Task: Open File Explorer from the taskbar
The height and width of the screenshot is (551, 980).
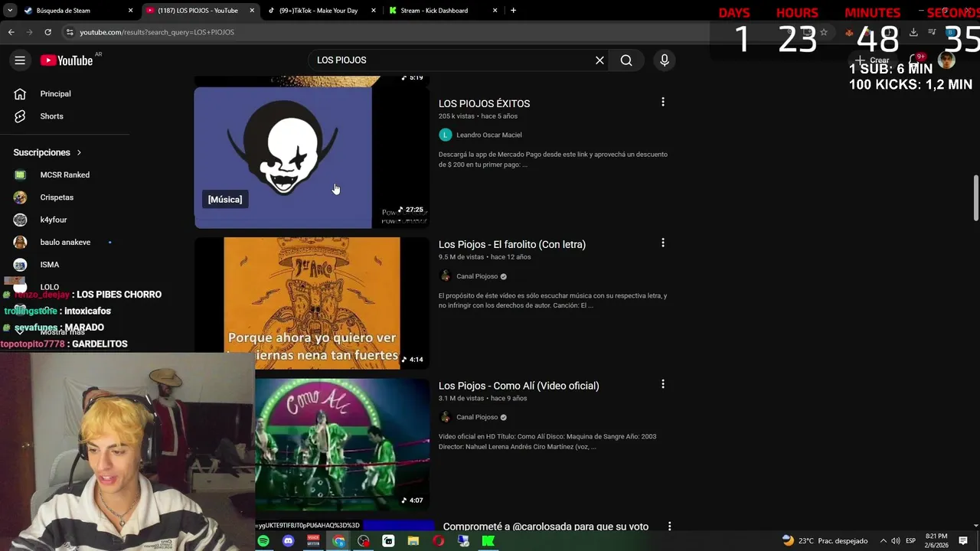Action: pyautogui.click(x=413, y=541)
